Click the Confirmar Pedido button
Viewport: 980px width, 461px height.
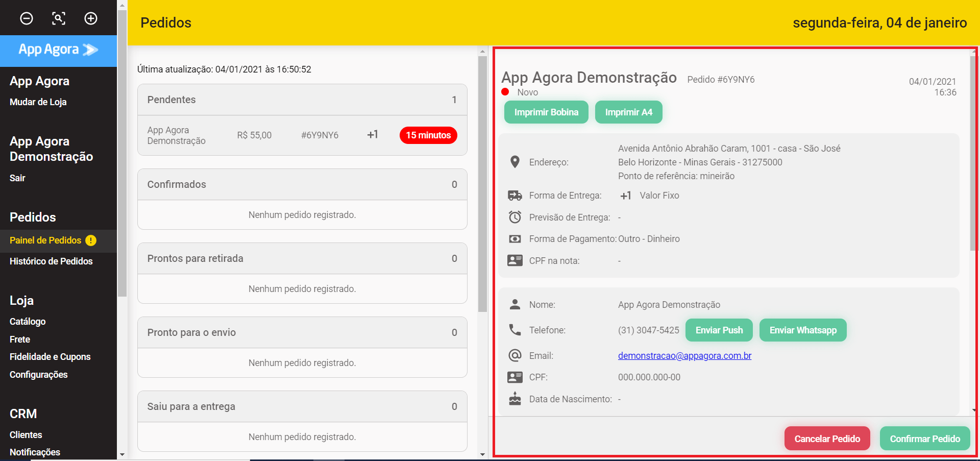[925, 439]
